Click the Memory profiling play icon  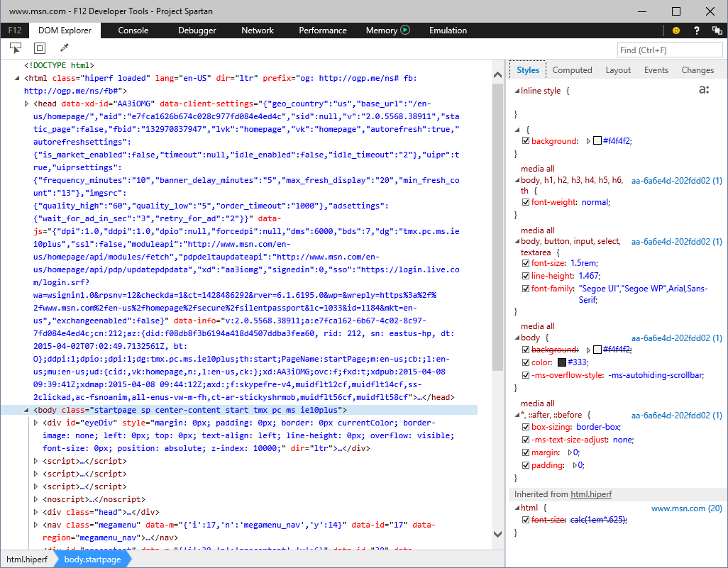pyautogui.click(x=405, y=30)
